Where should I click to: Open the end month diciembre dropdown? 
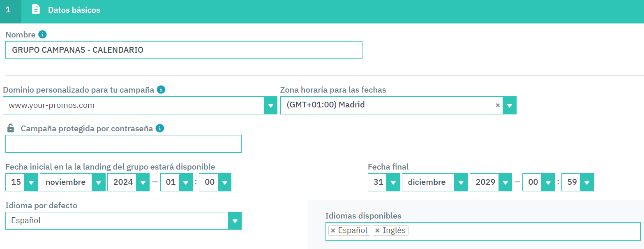pos(461,182)
